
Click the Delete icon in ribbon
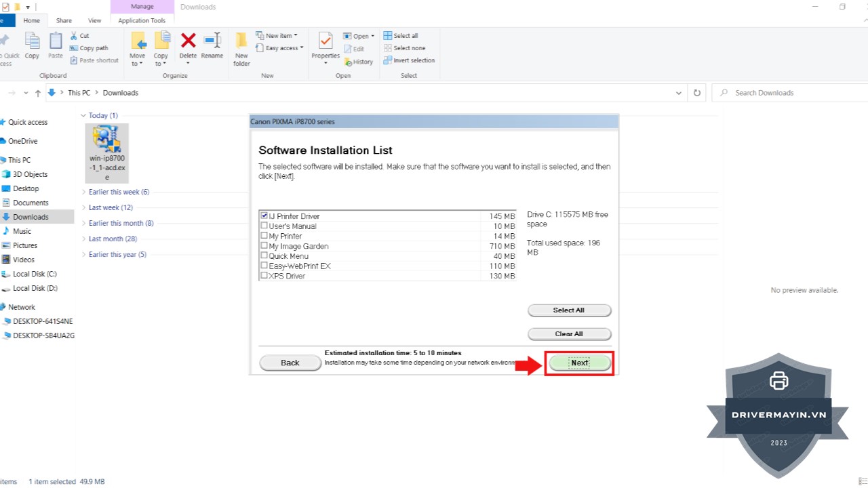click(x=188, y=42)
